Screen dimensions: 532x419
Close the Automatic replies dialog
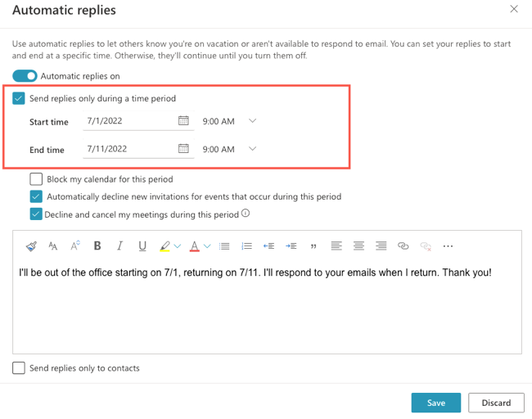(x=514, y=9)
